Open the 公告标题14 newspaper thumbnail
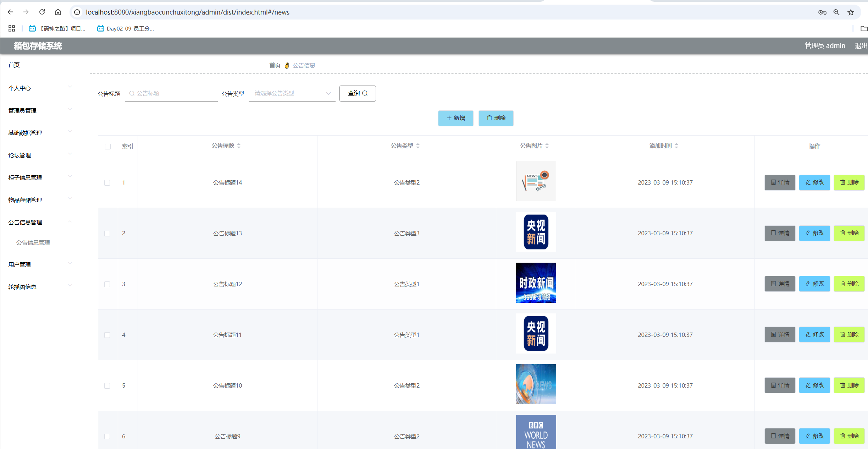The width and height of the screenshot is (868, 449). [x=536, y=181]
